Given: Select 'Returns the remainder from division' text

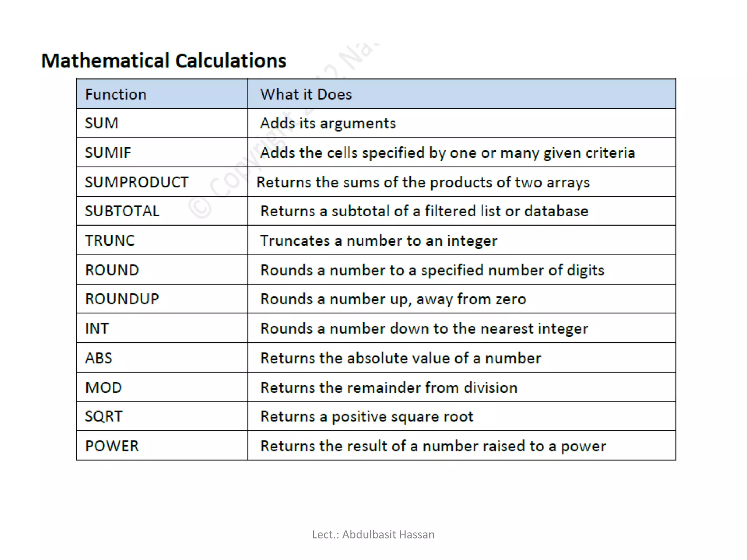Looking at the screenshot, I should 388,387.
